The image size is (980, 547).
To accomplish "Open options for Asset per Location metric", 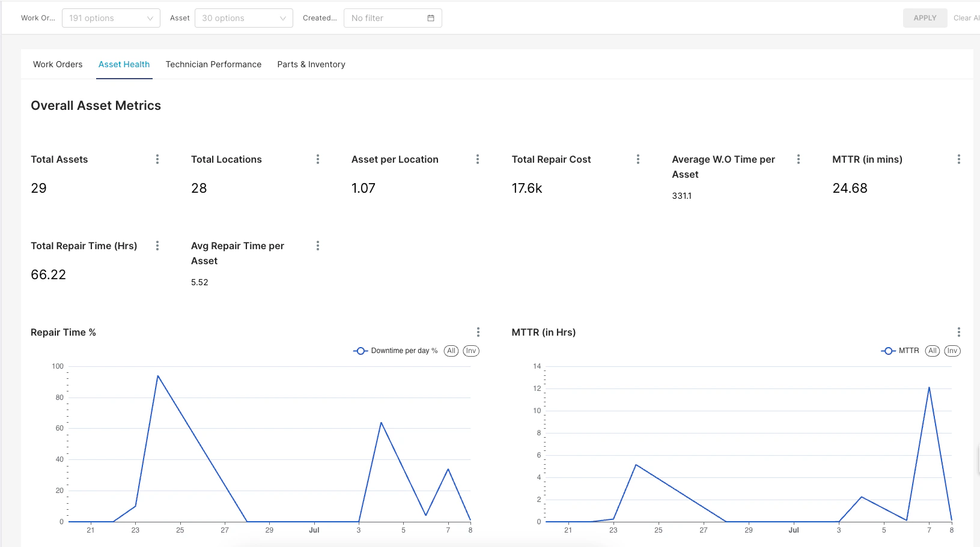I will pos(478,159).
